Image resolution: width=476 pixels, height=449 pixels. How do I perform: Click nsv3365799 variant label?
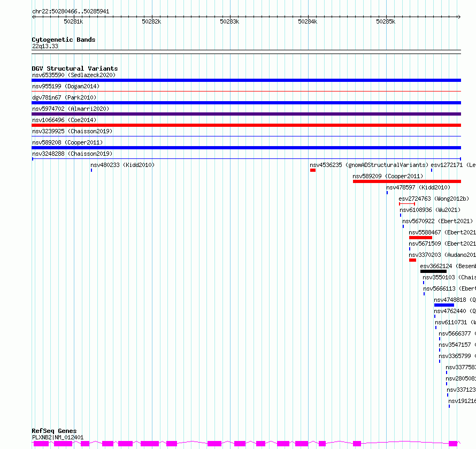tap(457, 356)
